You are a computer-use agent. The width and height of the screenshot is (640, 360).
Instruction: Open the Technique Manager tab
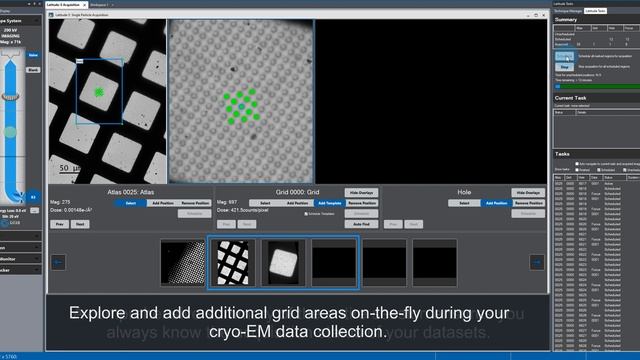click(568, 11)
